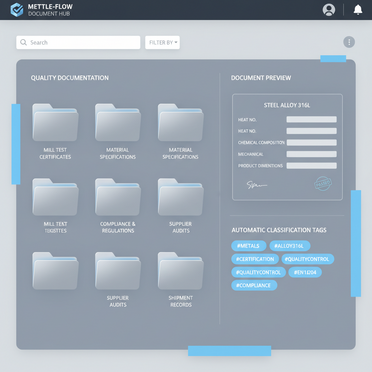Select the #ALLOY316L tag
The image size is (372, 372).
click(290, 246)
